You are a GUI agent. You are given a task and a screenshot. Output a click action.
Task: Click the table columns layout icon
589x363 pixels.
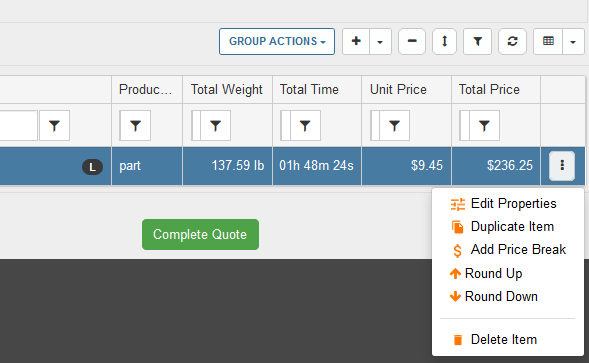[548, 41]
